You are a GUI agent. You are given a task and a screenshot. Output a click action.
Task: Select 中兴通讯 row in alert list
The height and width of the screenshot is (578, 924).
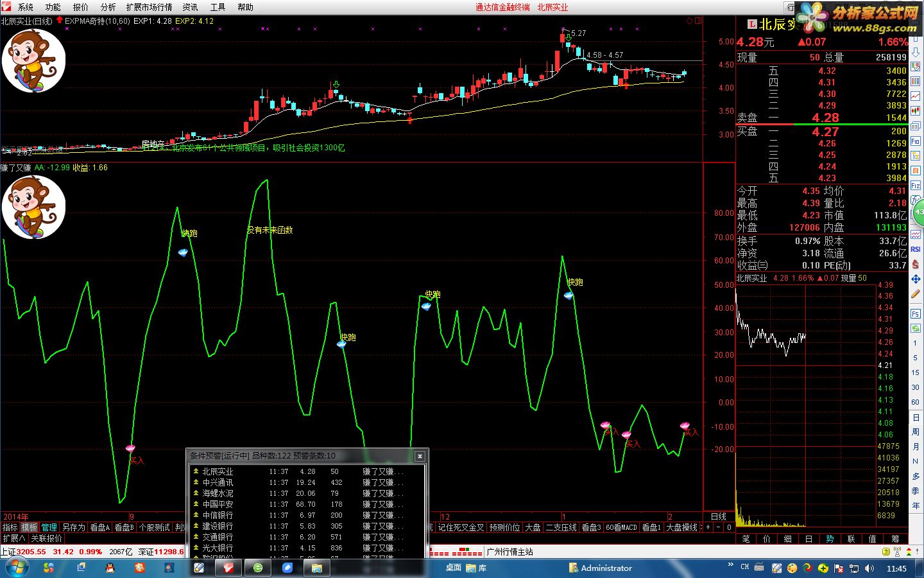coord(307,482)
